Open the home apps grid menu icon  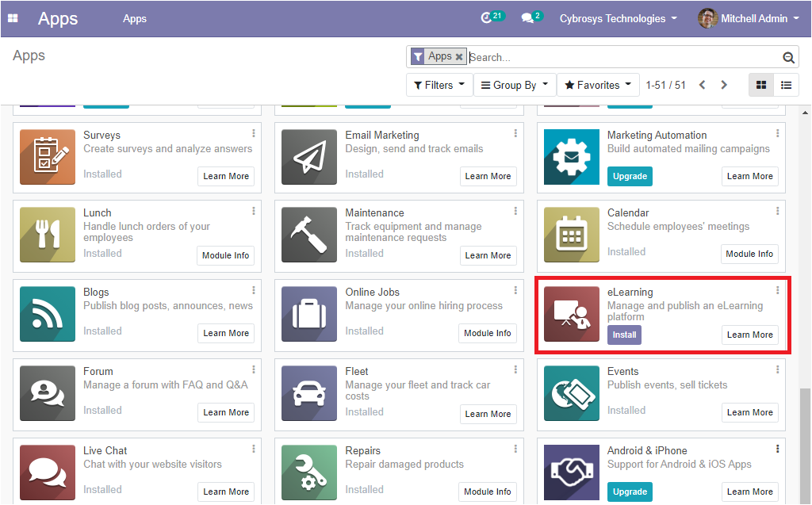pyautogui.click(x=13, y=19)
